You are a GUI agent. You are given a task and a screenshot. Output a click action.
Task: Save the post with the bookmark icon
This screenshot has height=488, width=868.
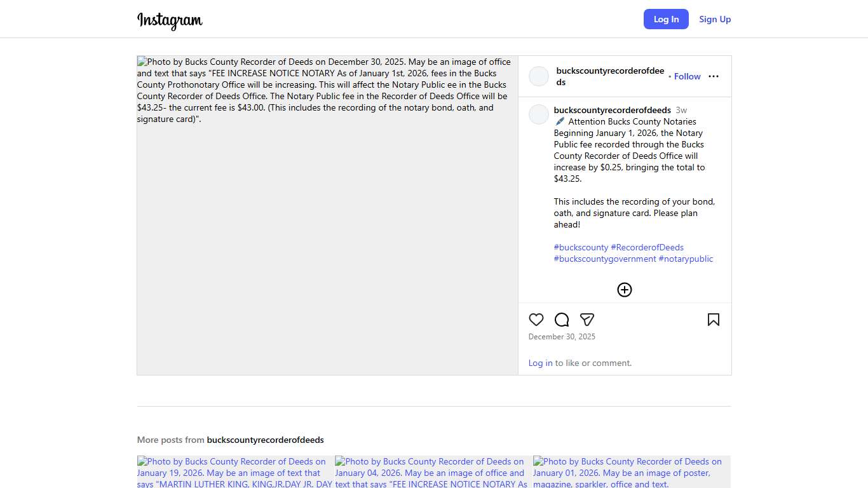713,320
